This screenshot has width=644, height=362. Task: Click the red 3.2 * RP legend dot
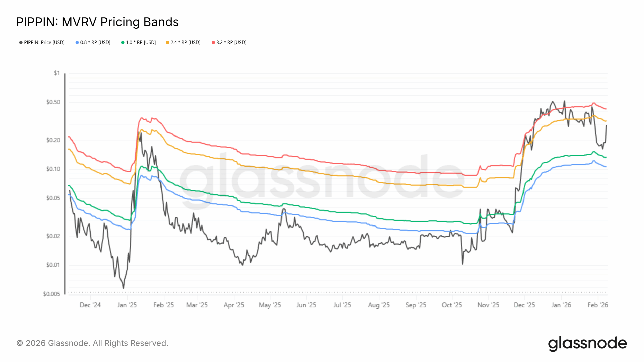click(213, 43)
